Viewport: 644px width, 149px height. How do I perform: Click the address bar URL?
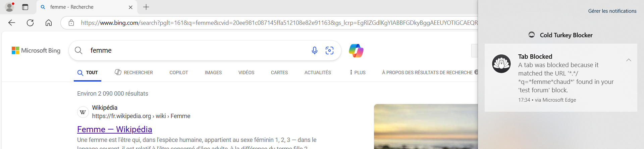(x=279, y=23)
